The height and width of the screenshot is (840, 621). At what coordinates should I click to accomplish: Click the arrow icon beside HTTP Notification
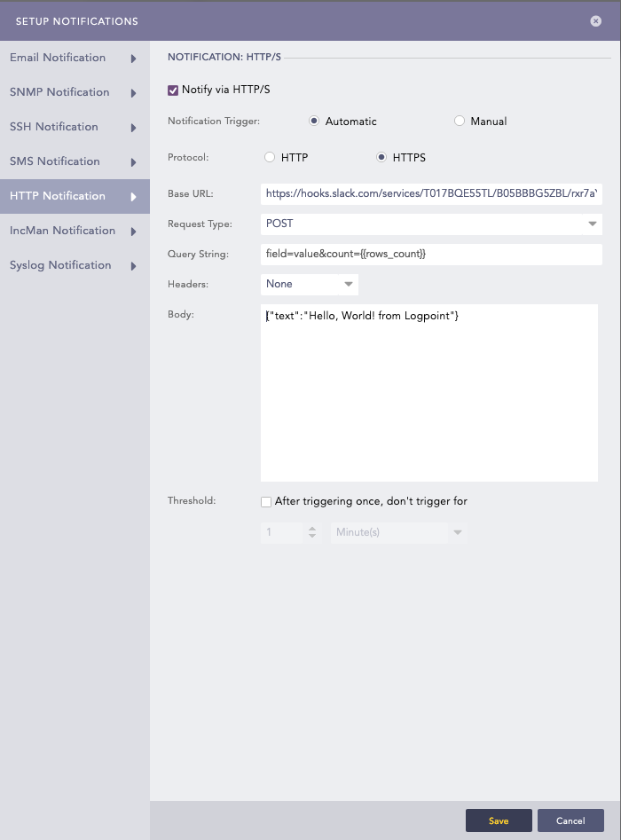[x=133, y=197]
